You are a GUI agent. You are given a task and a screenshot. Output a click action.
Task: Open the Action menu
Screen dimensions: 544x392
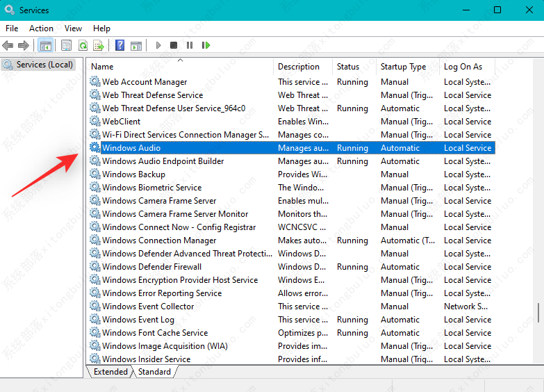(41, 28)
